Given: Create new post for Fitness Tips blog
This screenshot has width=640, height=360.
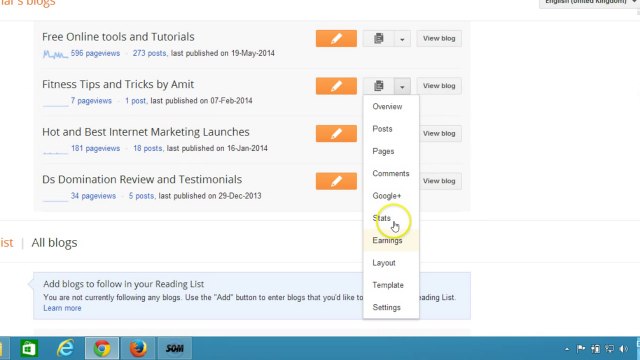Looking at the screenshot, I should pos(336,86).
